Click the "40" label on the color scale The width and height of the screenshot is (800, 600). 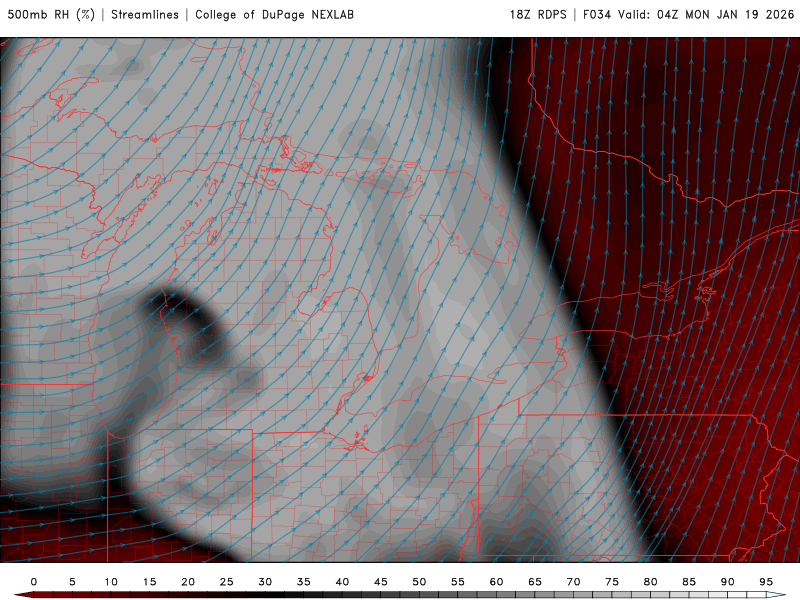[342, 582]
